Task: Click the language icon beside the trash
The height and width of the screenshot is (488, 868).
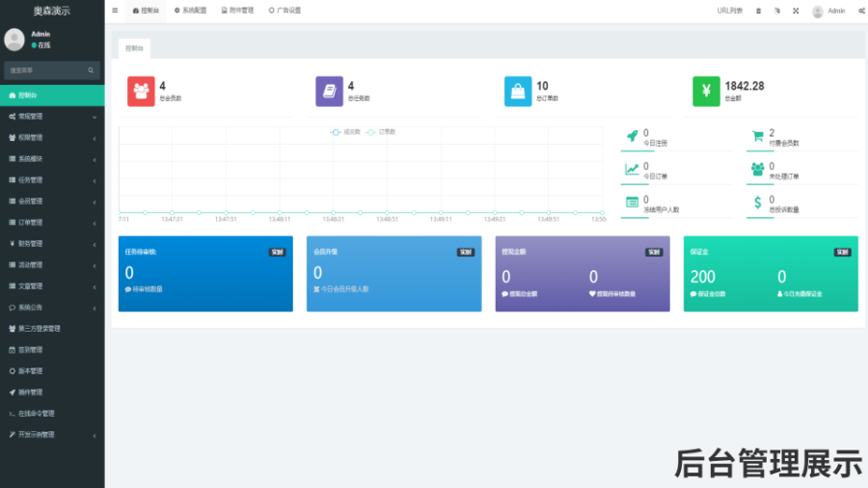Action: coord(777,11)
